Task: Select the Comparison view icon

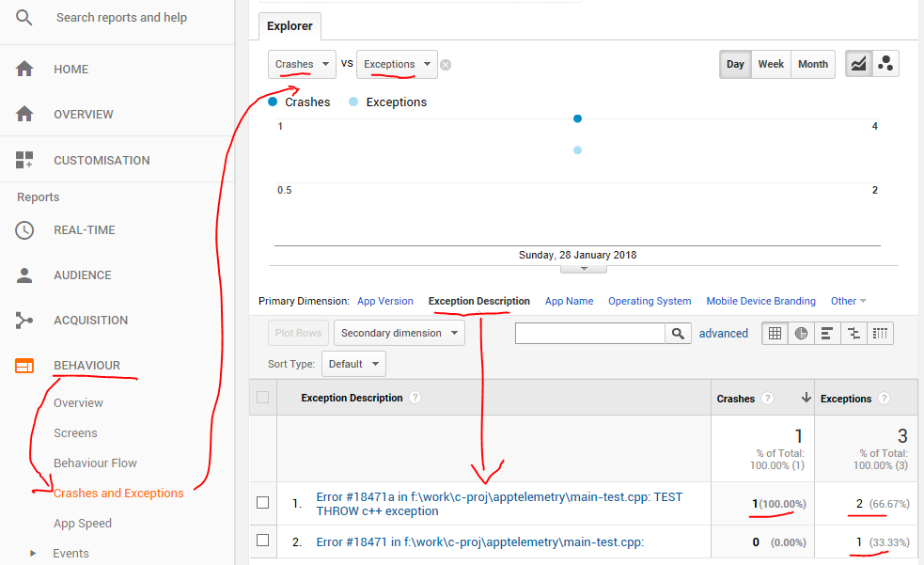Action: click(x=854, y=334)
